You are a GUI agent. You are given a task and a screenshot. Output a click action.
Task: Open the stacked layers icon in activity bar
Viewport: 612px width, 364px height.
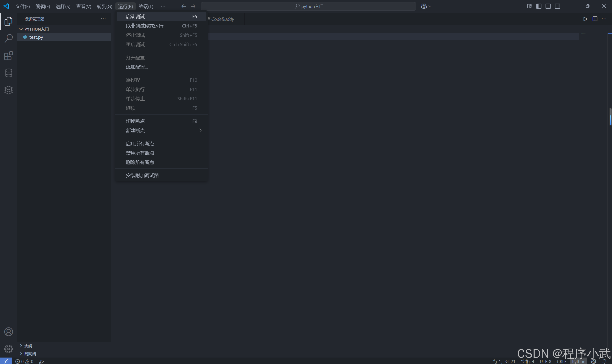[9, 90]
